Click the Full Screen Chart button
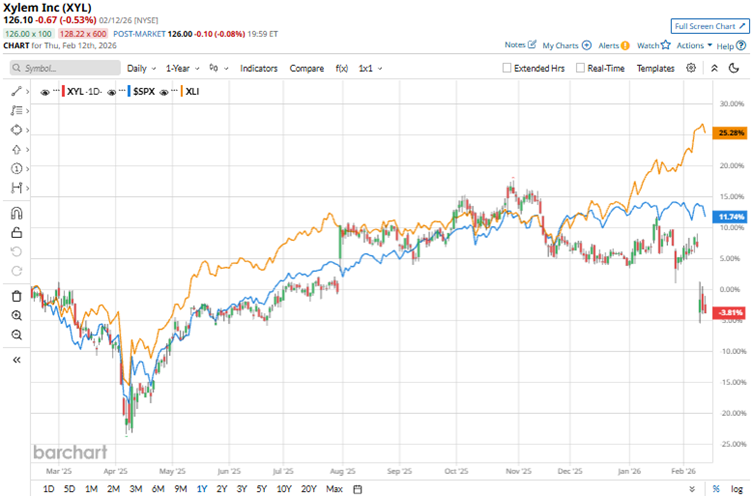 click(710, 25)
